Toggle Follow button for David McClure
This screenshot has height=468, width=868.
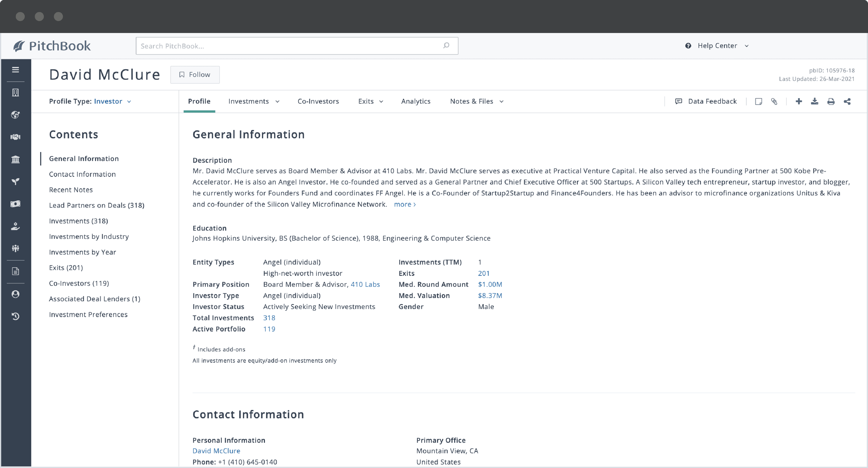(194, 75)
